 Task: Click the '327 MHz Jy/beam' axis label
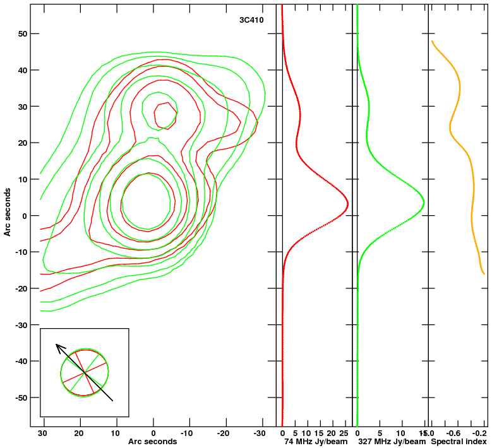pyautogui.click(x=392, y=442)
